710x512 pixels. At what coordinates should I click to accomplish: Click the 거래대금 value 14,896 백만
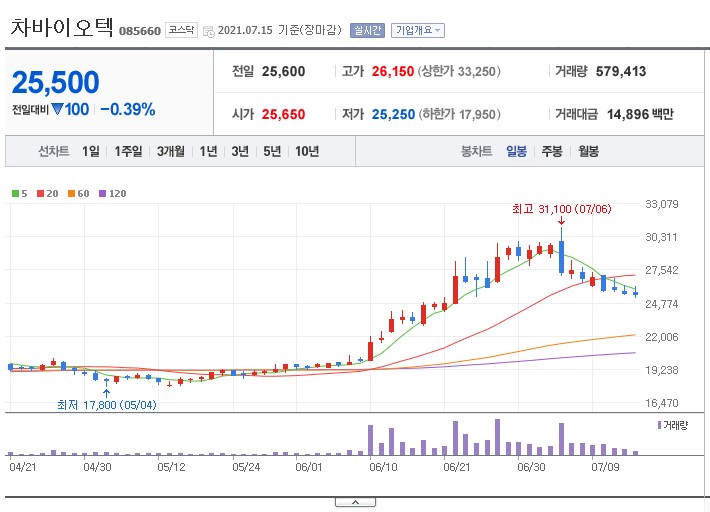pyautogui.click(x=640, y=115)
